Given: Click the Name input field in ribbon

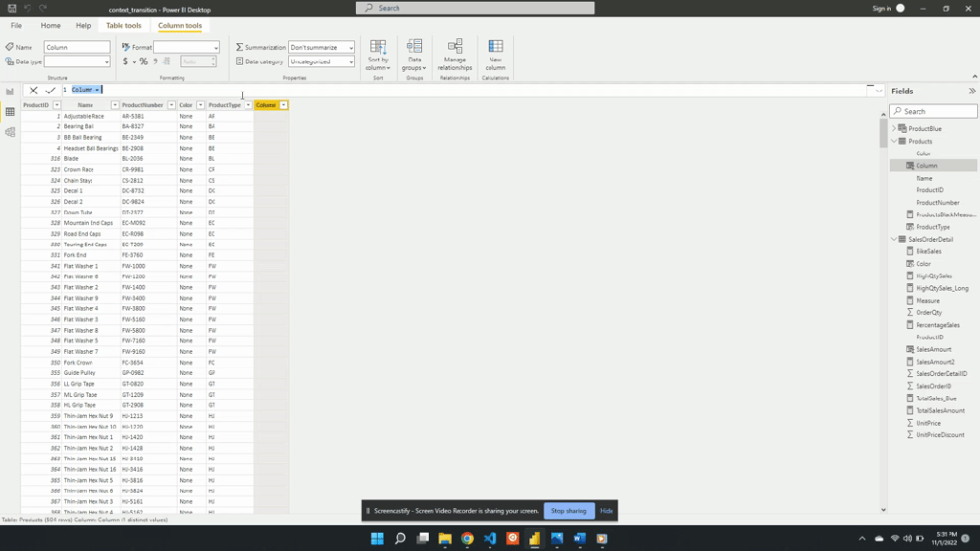Looking at the screenshot, I should coord(77,47).
